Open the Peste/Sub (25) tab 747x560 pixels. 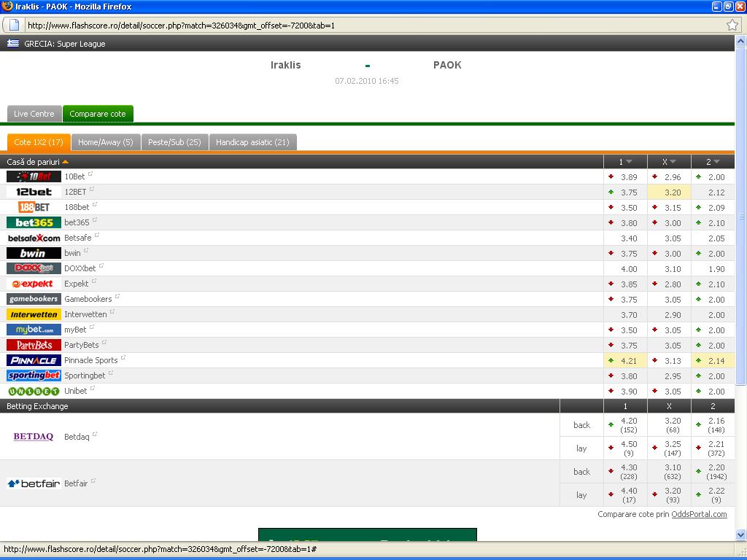174,142
